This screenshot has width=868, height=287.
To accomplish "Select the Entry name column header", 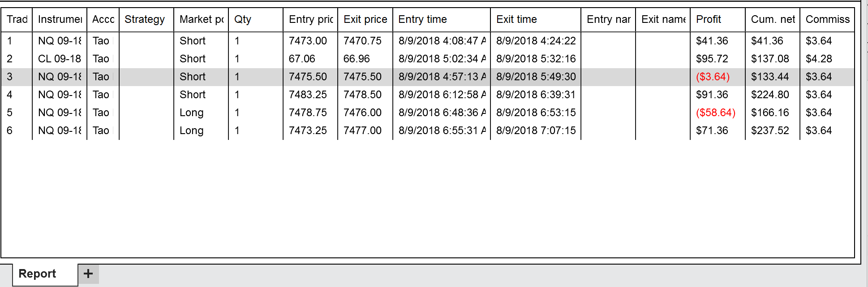I will click(x=608, y=20).
